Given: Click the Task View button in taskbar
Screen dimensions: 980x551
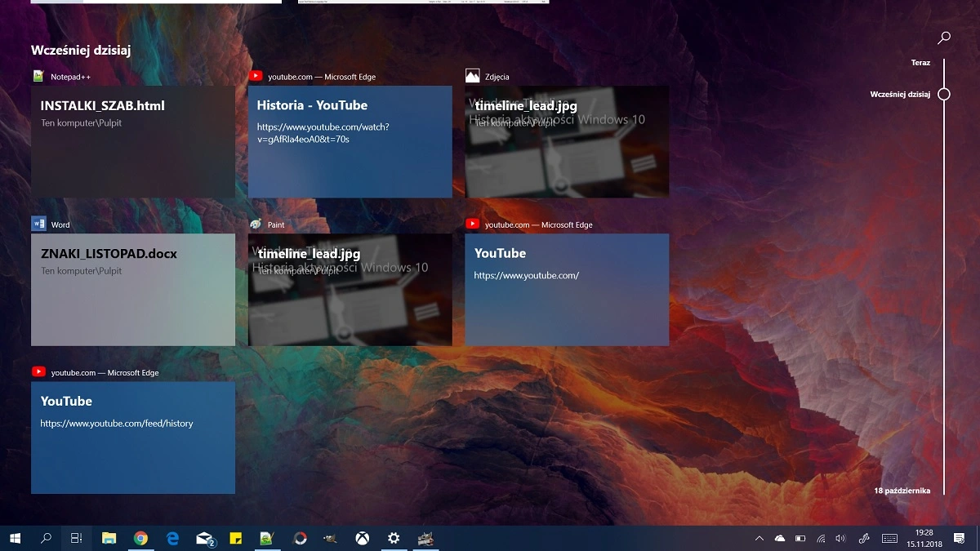Looking at the screenshot, I should pos(76,538).
